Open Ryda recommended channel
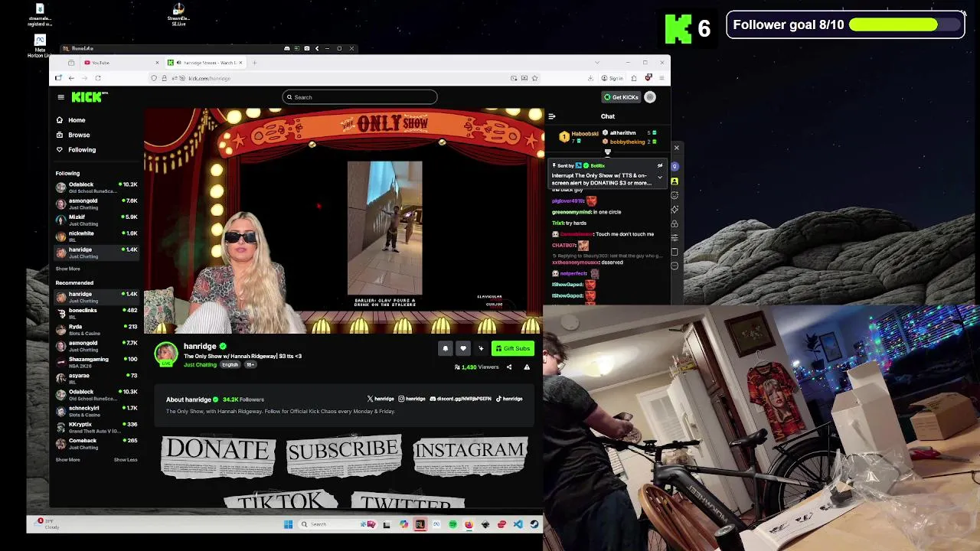 (x=96, y=330)
